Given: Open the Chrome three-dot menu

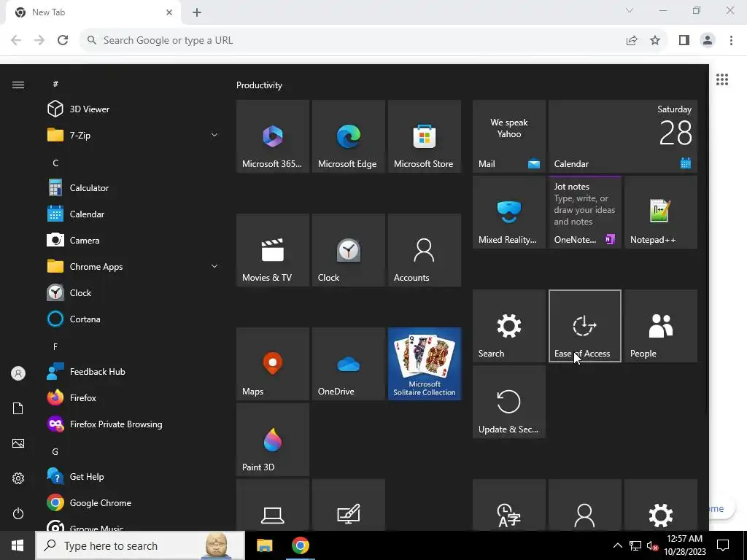Looking at the screenshot, I should pyautogui.click(x=731, y=41).
